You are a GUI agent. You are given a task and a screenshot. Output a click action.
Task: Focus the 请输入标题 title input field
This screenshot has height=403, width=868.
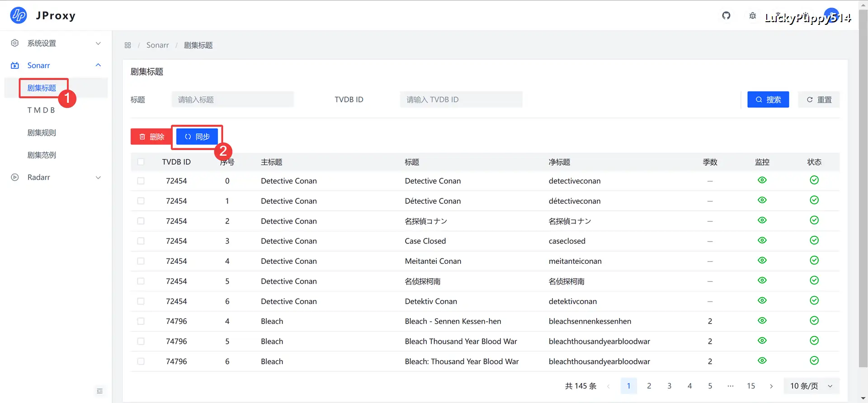click(x=233, y=99)
